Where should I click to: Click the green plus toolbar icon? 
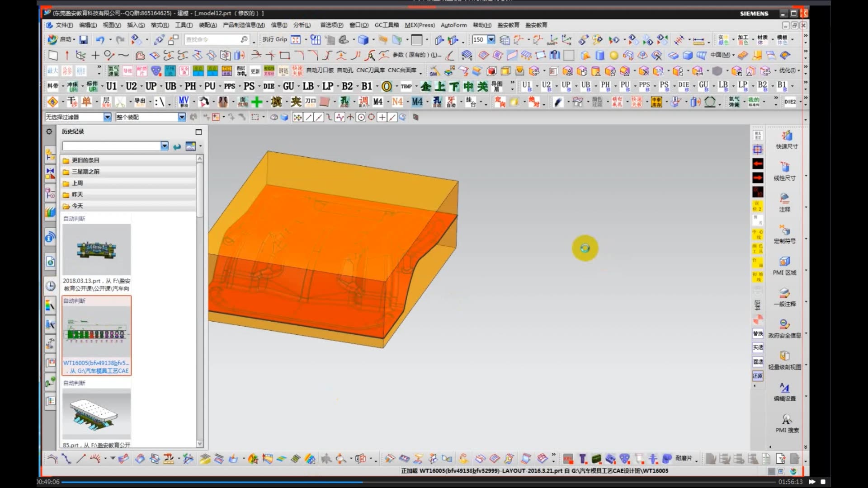[x=257, y=102]
